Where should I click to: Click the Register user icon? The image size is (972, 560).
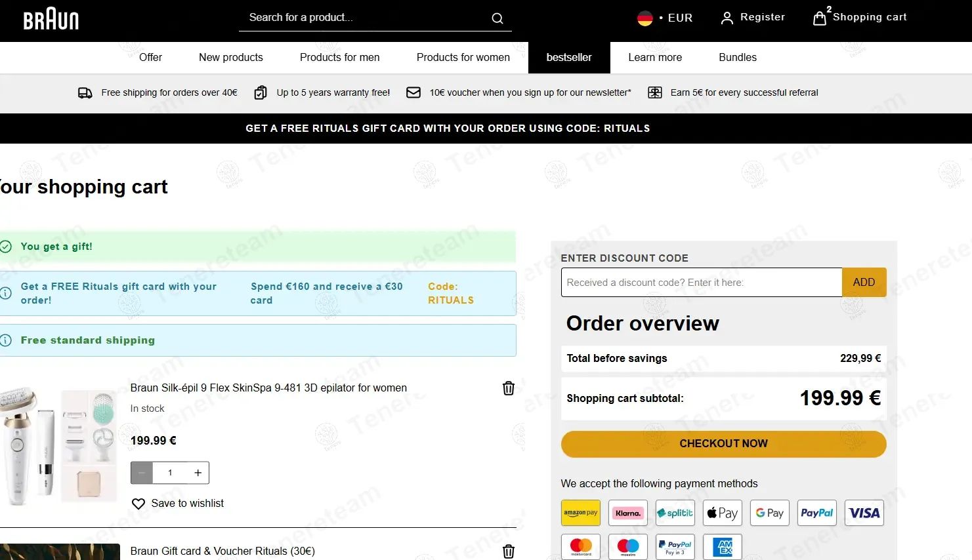(727, 18)
